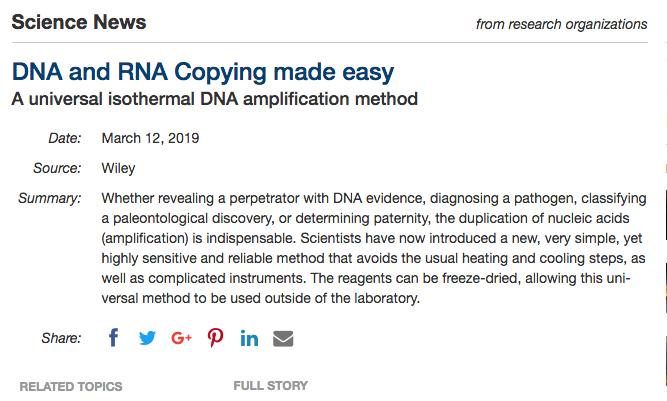Open the RELATED TOPICS section heading
Image resolution: width=667 pixels, height=401 pixels.
[x=71, y=387]
